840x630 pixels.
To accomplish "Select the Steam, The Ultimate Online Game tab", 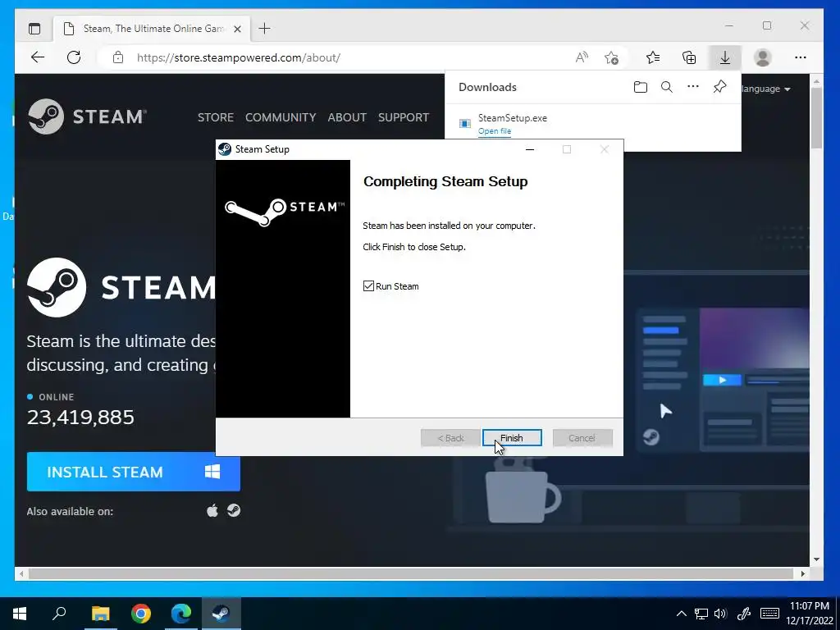I will pos(152,29).
